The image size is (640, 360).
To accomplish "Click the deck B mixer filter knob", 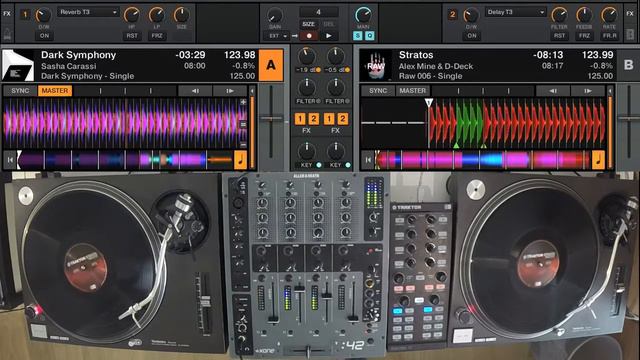I will [336, 87].
